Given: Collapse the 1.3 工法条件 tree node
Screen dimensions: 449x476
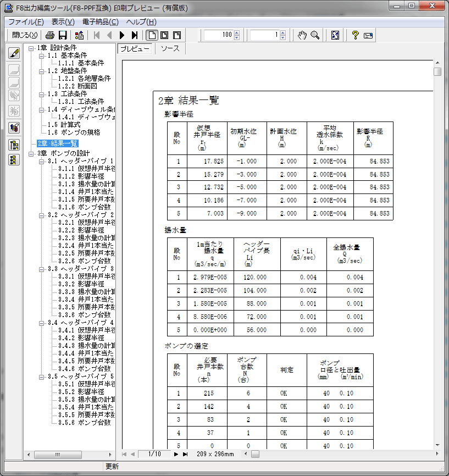Looking at the screenshot, I should (41, 95).
